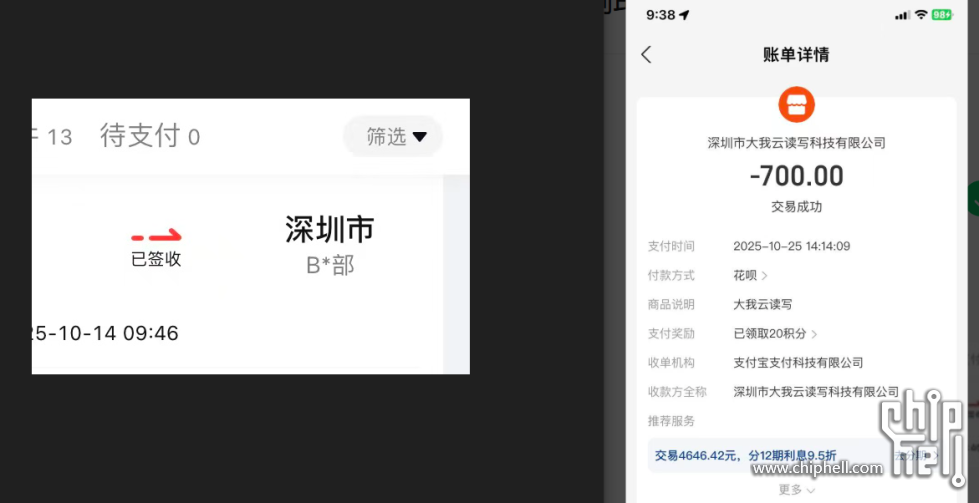Tap the back arrow in bill details
The image size is (979, 503).
pos(646,55)
